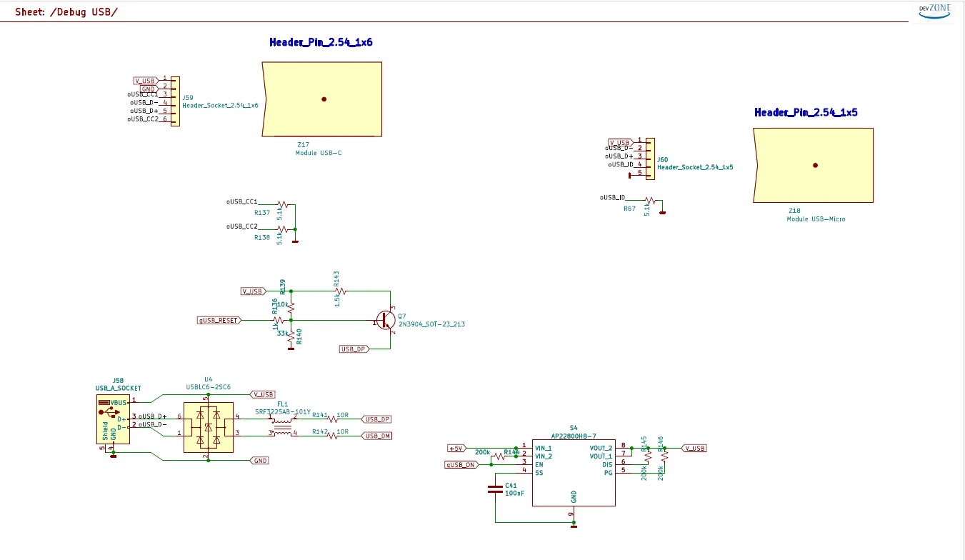
Task: Select the Q7 2N3904 transistor symbol
Action: (386, 321)
